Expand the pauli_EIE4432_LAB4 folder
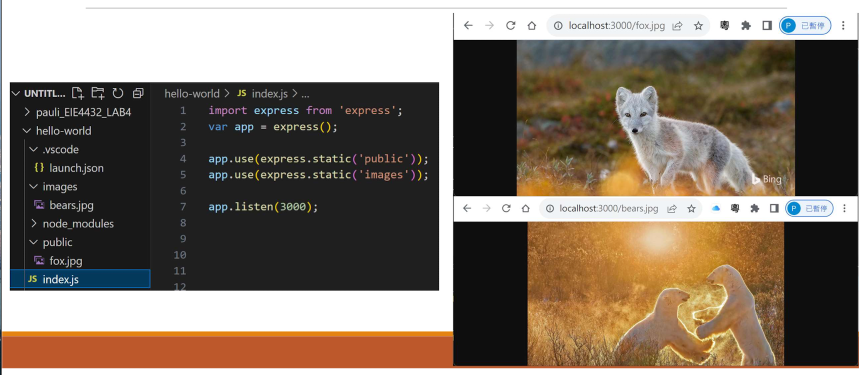This screenshot has width=859, height=375. [77, 112]
